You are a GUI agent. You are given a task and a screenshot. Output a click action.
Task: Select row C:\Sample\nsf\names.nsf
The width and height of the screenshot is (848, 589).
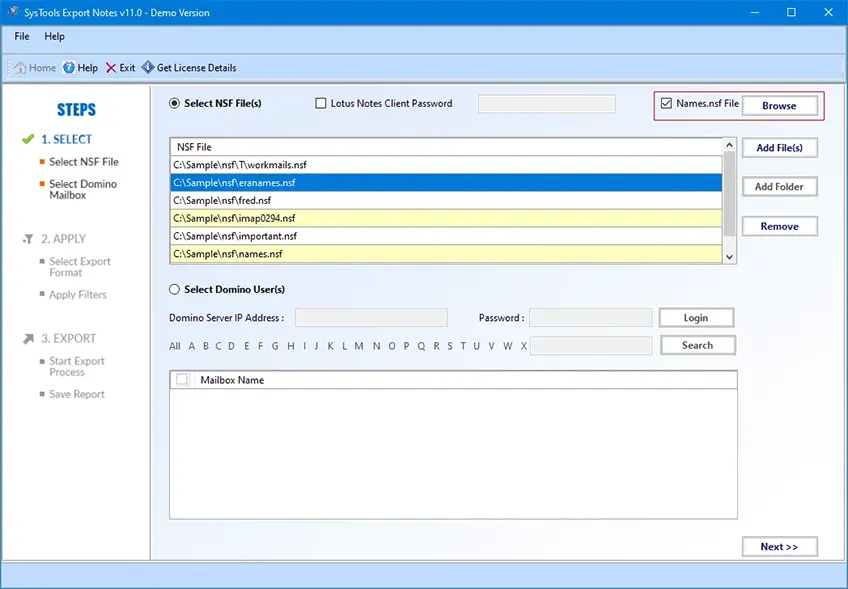[x=446, y=254]
